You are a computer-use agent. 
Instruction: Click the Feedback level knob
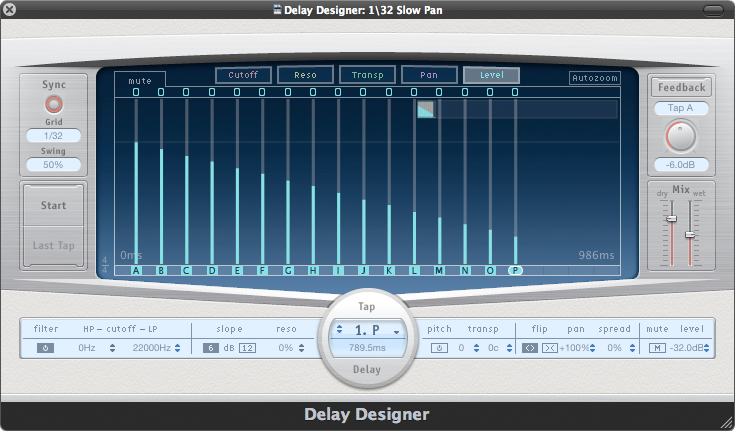[x=681, y=136]
